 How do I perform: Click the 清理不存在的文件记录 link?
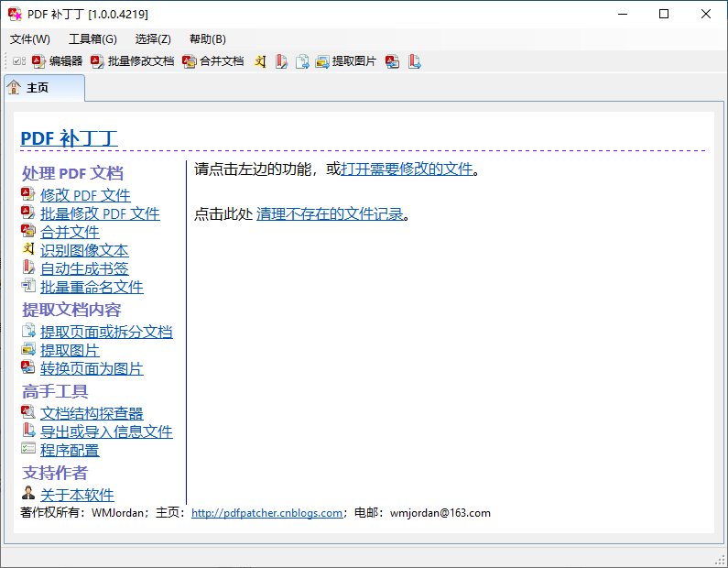point(330,213)
